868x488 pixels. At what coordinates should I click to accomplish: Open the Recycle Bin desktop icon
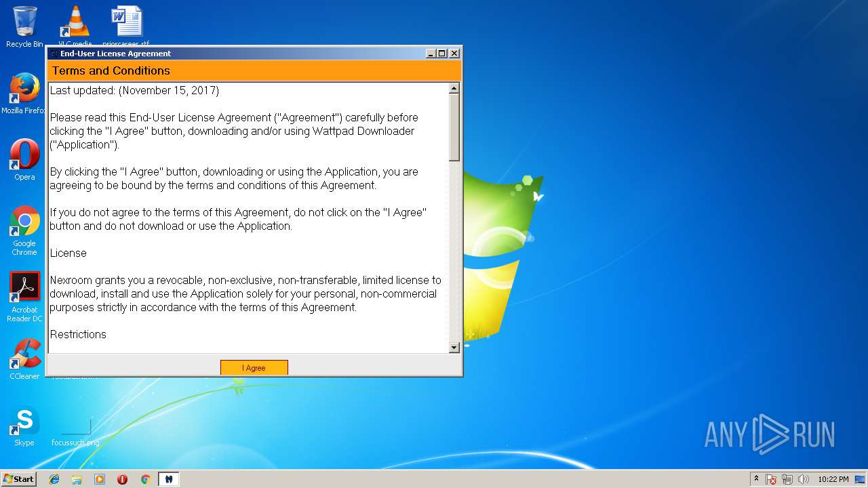coord(24,27)
